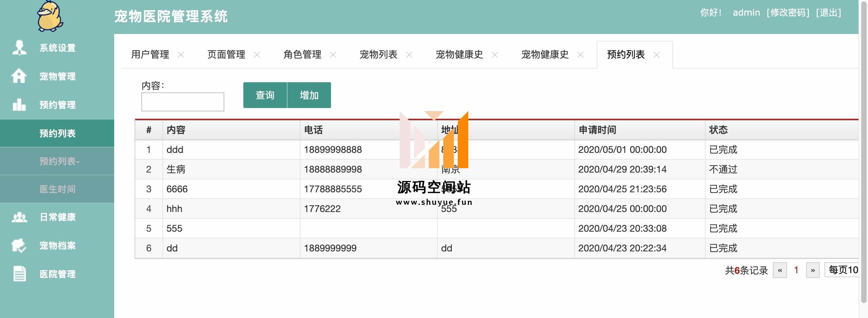
Task: Close the 预约列表 tab
Action: click(x=657, y=55)
